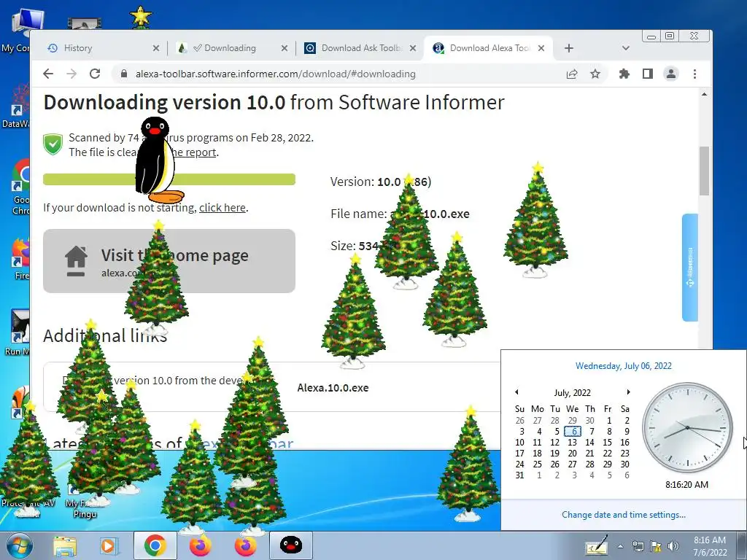Bookmark this page with the star

(x=595, y=74)
